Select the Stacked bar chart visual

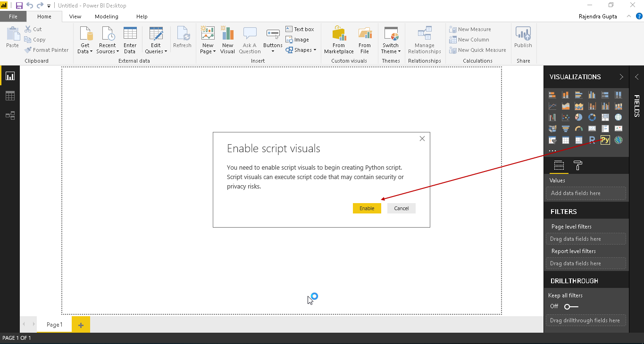[x=552, y=95]
